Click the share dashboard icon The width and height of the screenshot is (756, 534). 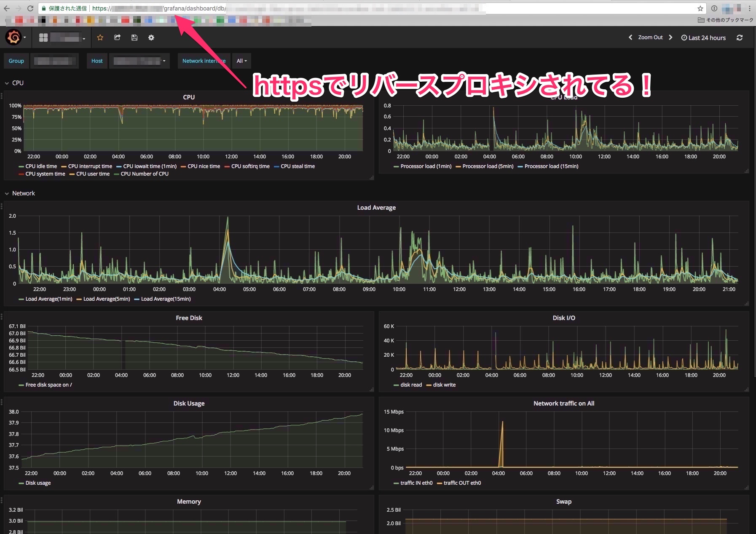pos(117,37)
